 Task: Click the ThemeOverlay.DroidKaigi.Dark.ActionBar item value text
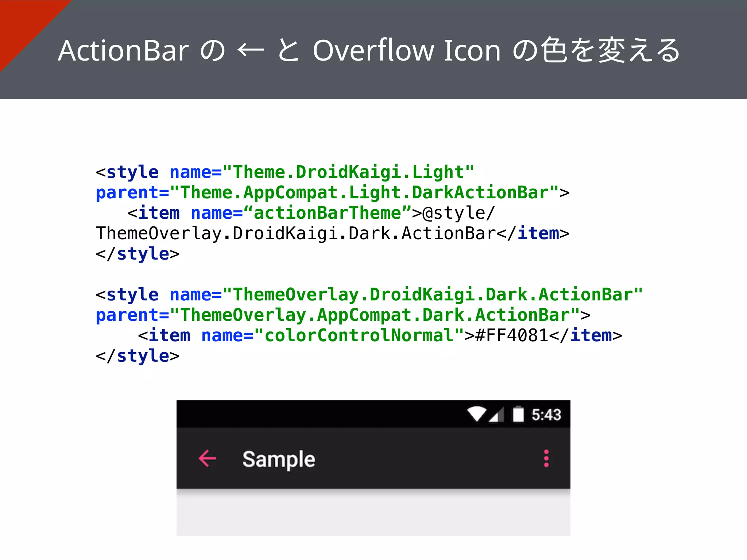(x=296, y=233)
